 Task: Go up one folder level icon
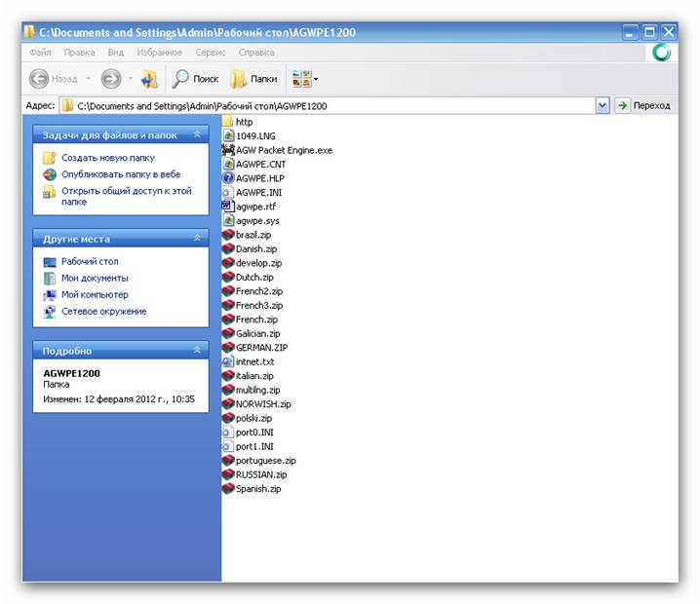pos(149,79)
